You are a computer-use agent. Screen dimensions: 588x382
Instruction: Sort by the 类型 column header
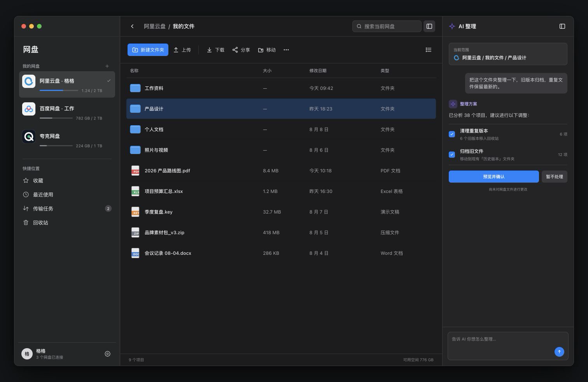click(x=385, y=71)
